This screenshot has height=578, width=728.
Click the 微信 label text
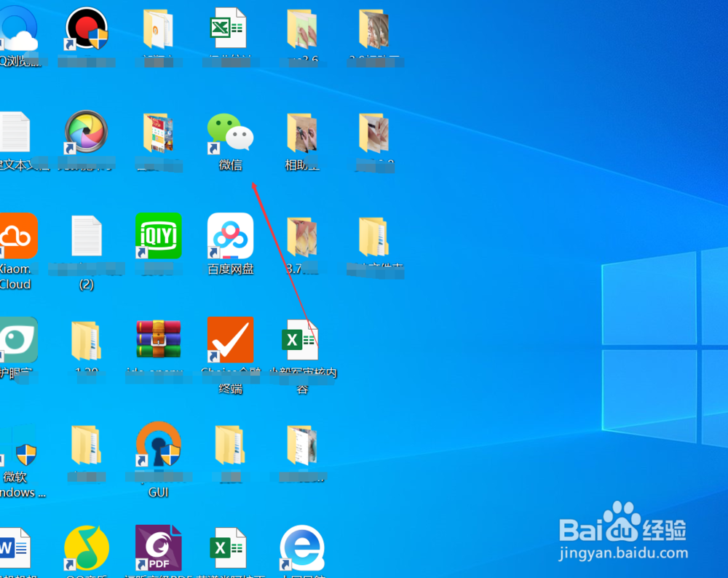[230, 165]
